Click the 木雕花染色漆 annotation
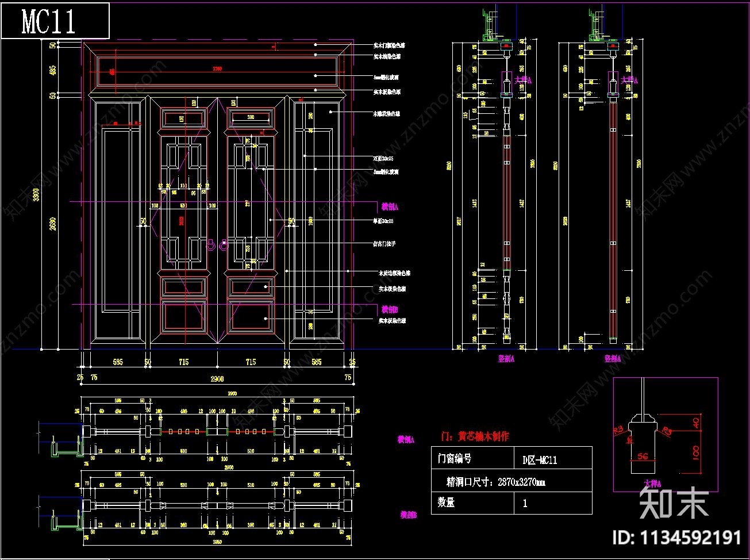This screenshot has width=750, height=560. click(387, 114)
